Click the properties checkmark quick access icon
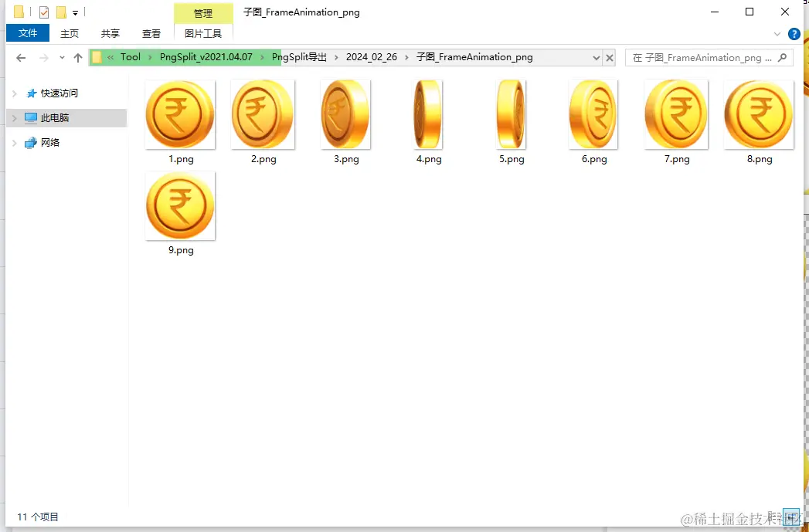 44,12
